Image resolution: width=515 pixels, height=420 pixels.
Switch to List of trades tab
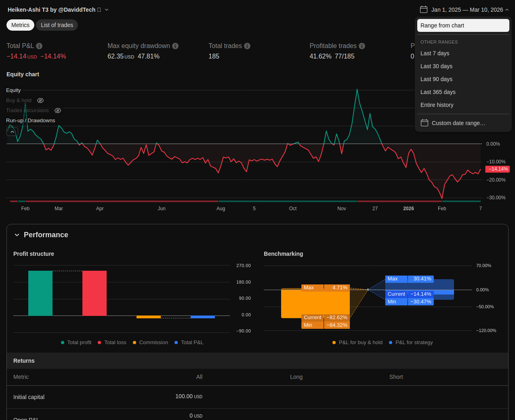tap(57, 25)
